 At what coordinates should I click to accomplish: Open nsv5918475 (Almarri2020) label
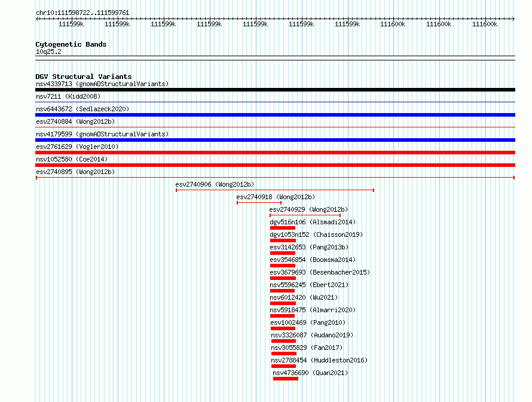click(313, 310)
